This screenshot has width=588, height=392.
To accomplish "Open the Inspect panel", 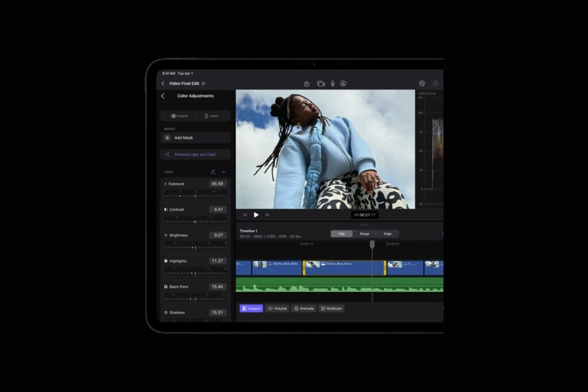I will click(252, 308).
